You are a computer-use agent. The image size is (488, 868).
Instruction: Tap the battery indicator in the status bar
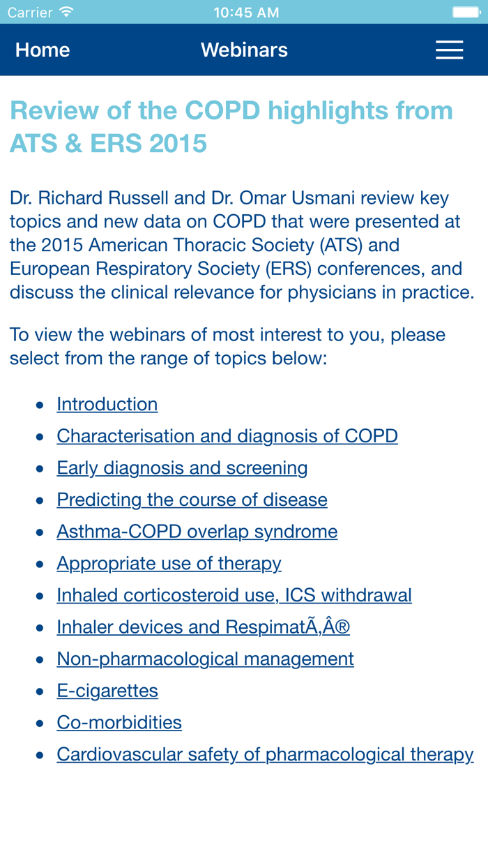point(465,11)
